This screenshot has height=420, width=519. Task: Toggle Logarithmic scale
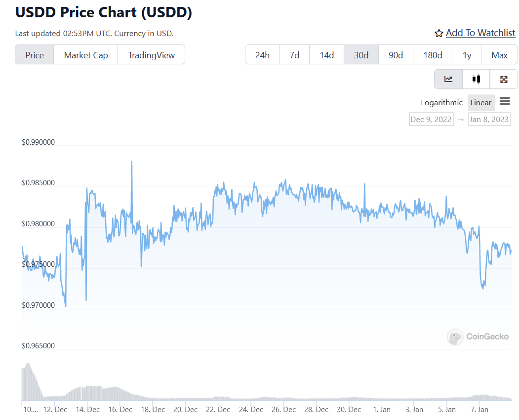coord(441,103)
